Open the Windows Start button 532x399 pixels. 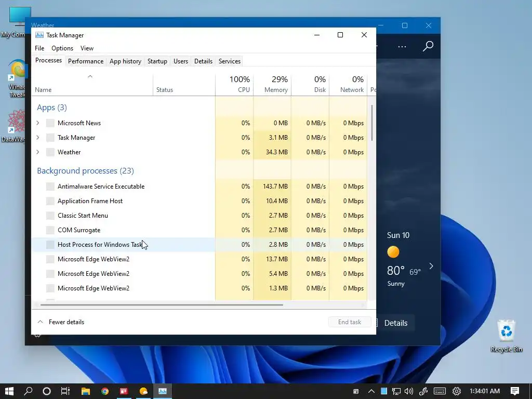[x=9, y=391]
